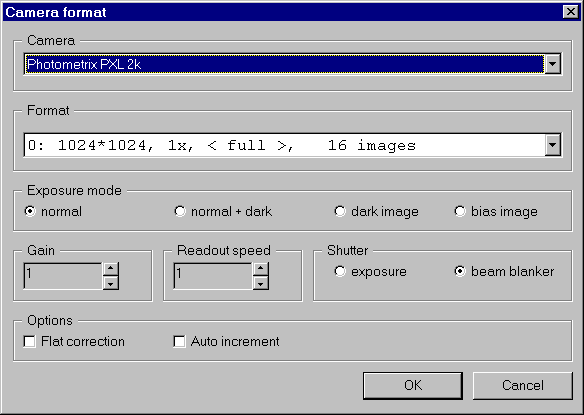Enable Auto increment checkbox
Screen dimensions: 584x415
coord(180,341)
